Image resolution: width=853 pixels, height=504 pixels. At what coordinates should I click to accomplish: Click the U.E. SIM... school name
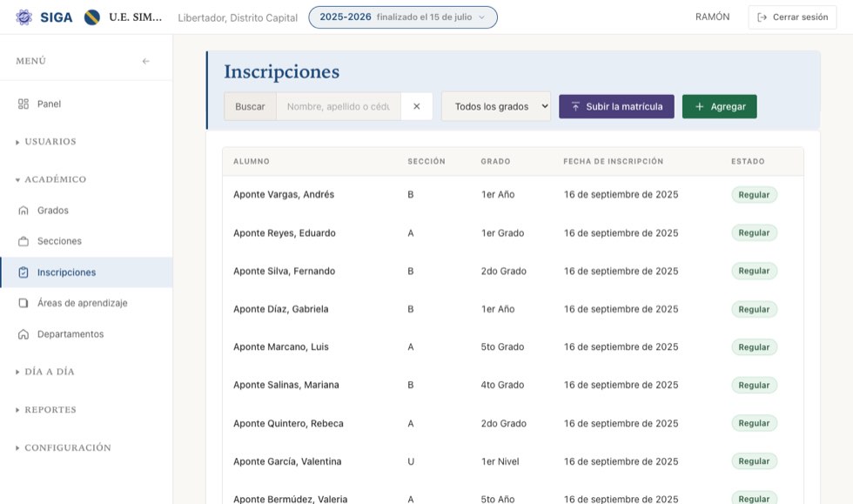(x=136, y=17)
